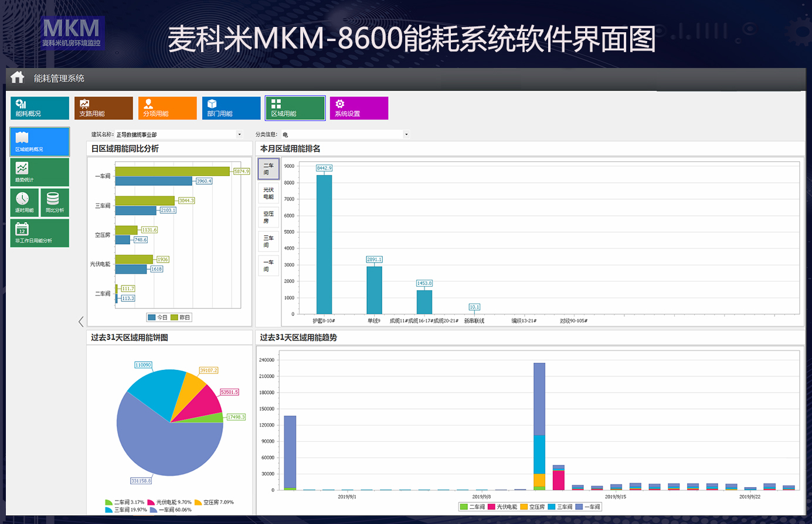Collapse the sidebar using left chevron arrow

click(81, 321)
